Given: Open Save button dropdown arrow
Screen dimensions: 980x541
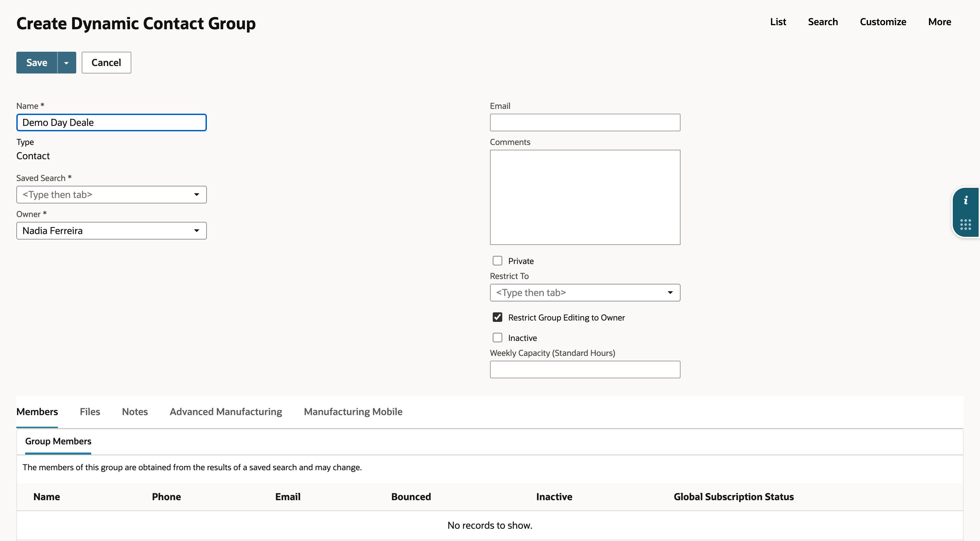Looking at the screenshot, I should 67,63.
